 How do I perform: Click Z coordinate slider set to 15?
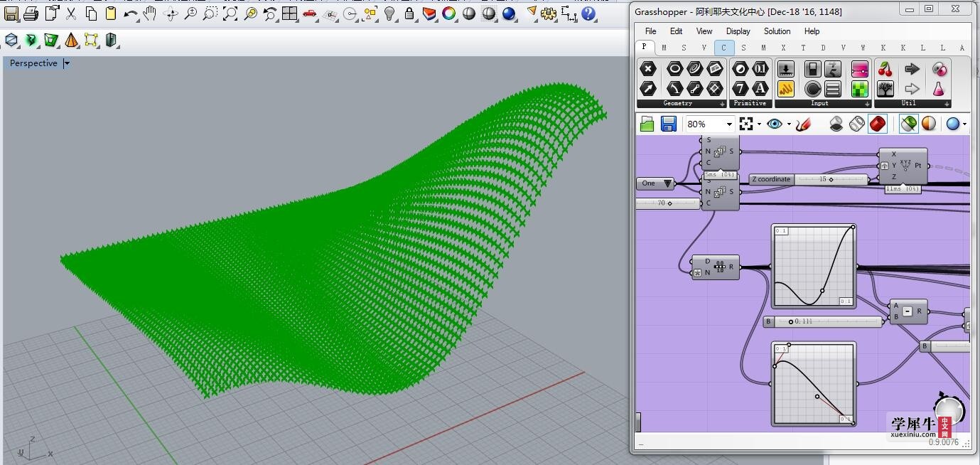click(x=809, y=180)
